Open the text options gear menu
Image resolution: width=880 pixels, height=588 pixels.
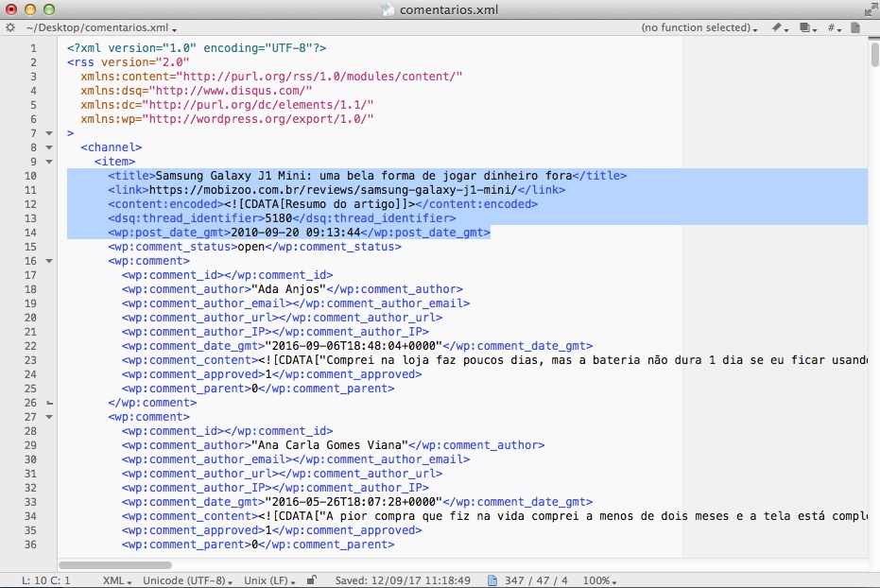click(x=10, y=27)
